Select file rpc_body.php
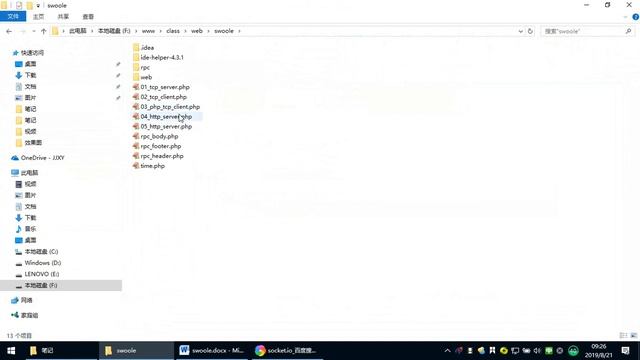 [x=156, y=136]
